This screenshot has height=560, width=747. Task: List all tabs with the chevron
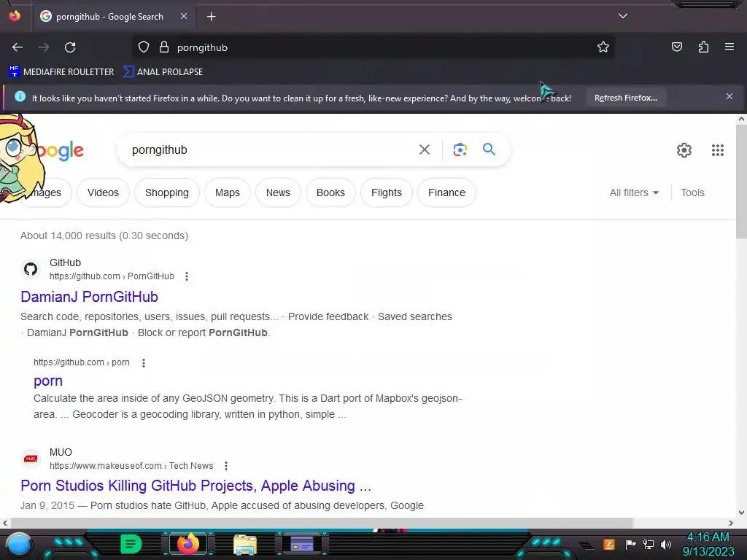click(623, 16)
